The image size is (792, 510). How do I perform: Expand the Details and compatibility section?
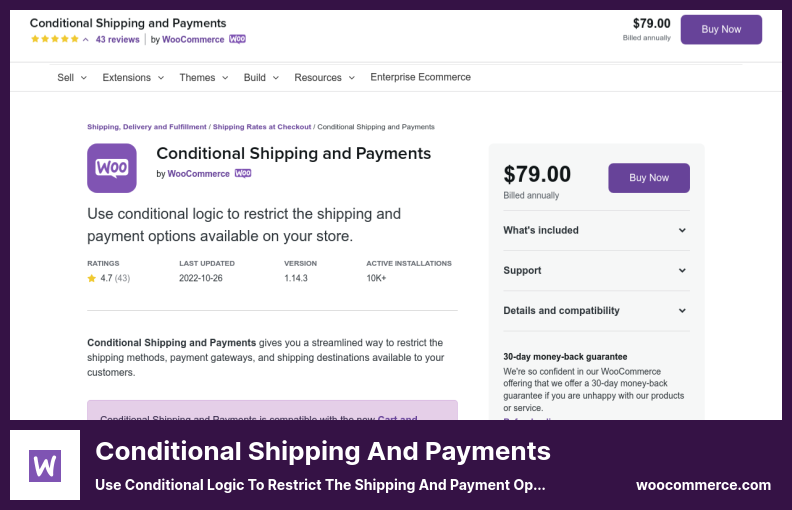coord(596,311)
